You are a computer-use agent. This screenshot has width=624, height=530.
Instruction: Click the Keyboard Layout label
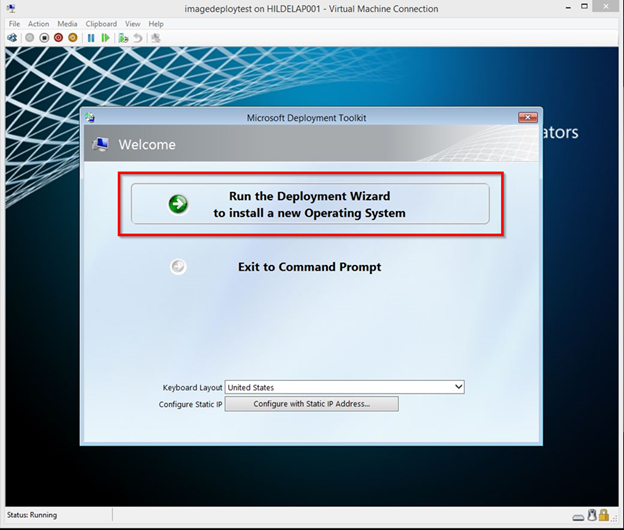click(192, 388)
